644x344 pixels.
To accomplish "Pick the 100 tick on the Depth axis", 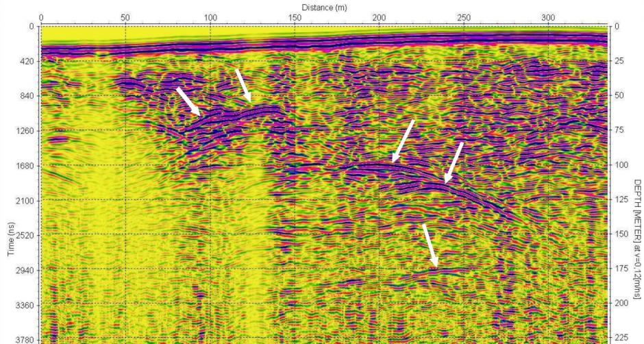I will click(621, 165).
